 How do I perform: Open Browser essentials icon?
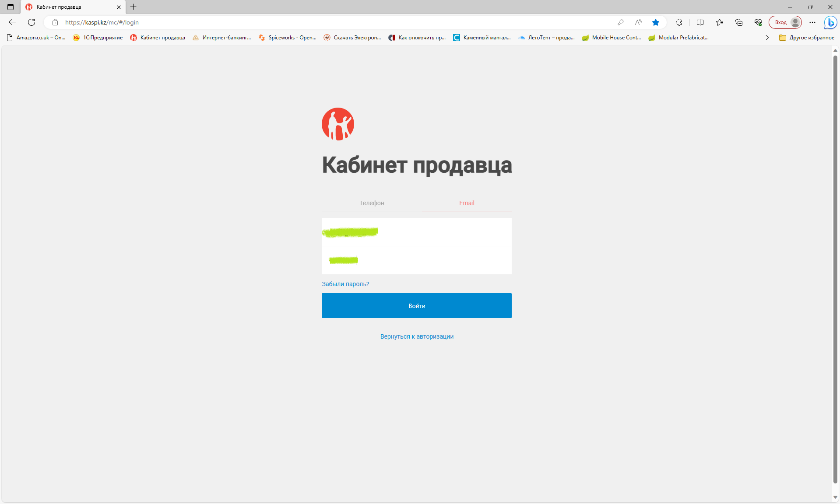click(757, 22)
